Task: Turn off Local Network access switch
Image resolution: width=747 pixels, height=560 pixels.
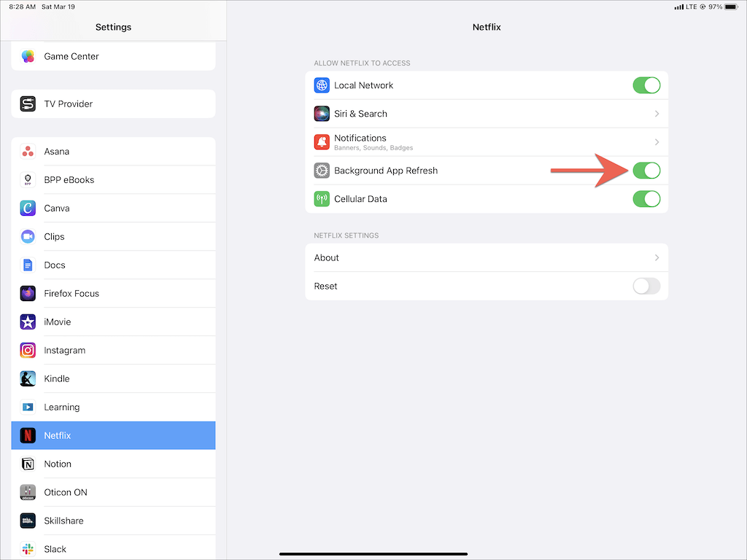Action: 646,85
